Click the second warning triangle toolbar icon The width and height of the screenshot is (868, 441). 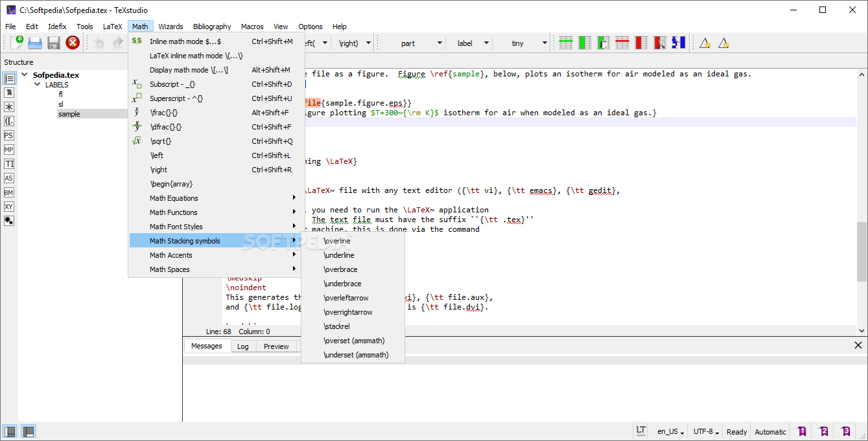(x=723, y=43)
